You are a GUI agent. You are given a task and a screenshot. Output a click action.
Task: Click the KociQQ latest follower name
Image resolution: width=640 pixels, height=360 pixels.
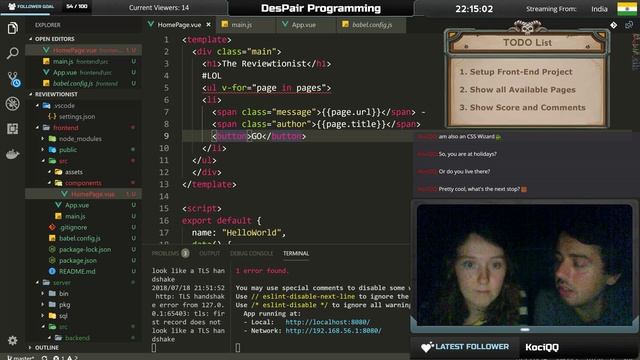(542, 347)
